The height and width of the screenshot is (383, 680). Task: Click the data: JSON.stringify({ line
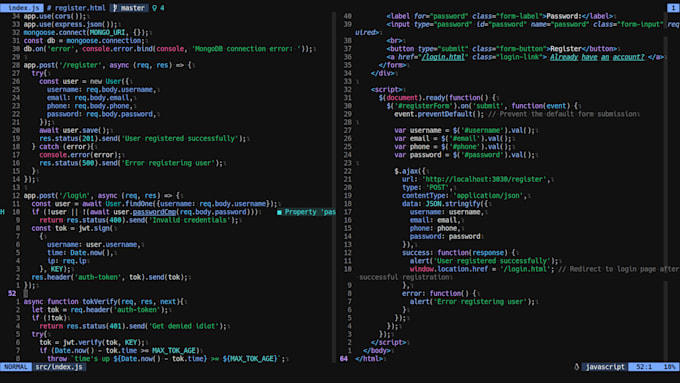pos(445,204)
